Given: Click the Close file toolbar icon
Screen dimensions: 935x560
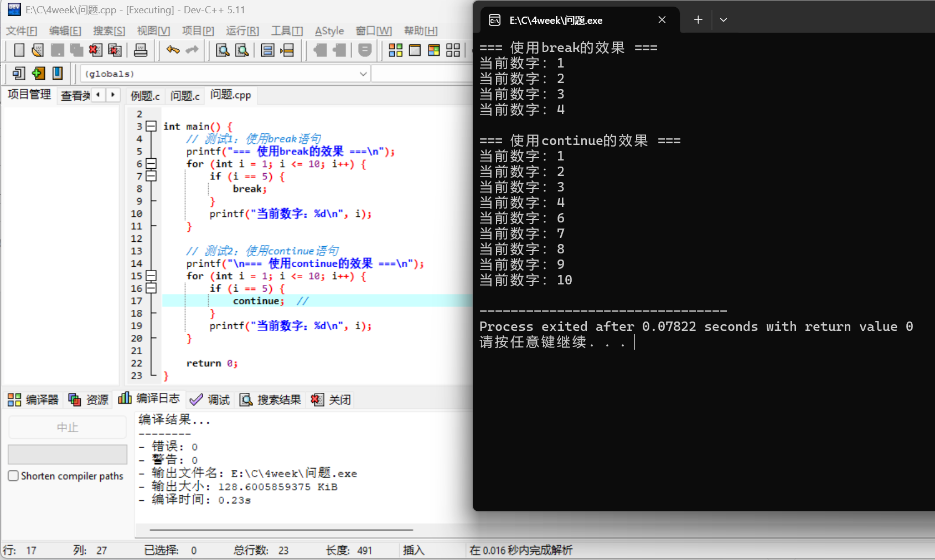Looking at the screenshot, I should click(96, 50).
